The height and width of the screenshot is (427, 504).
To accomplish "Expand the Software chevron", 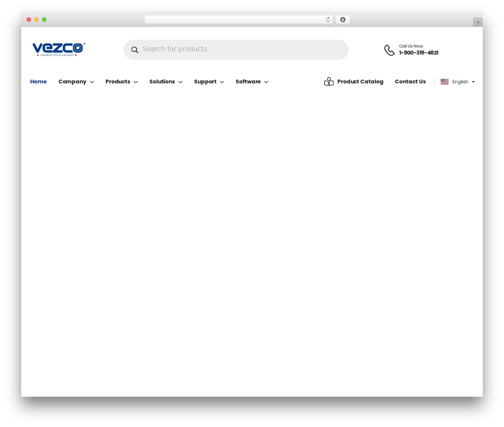I will (x=266, y=82).
